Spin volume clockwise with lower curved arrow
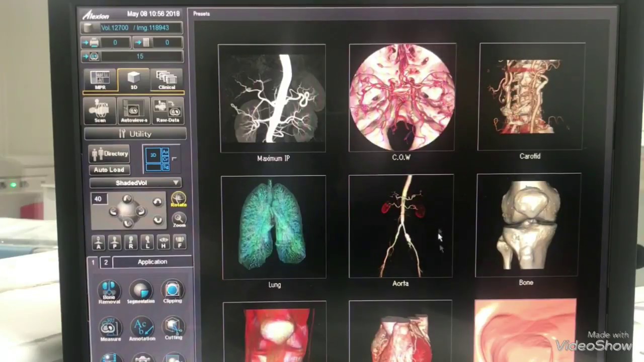 157,220
